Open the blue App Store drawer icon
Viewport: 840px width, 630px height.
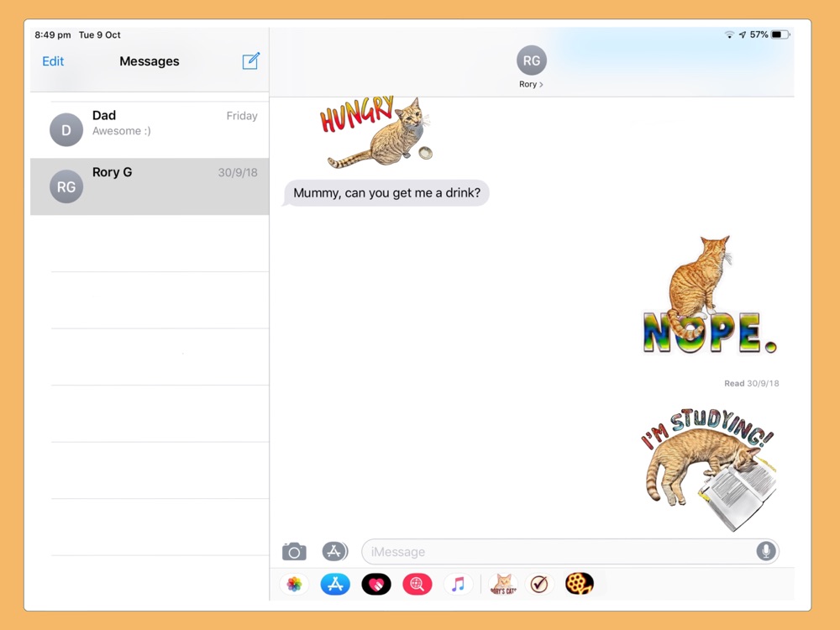(x=335, y=584)
